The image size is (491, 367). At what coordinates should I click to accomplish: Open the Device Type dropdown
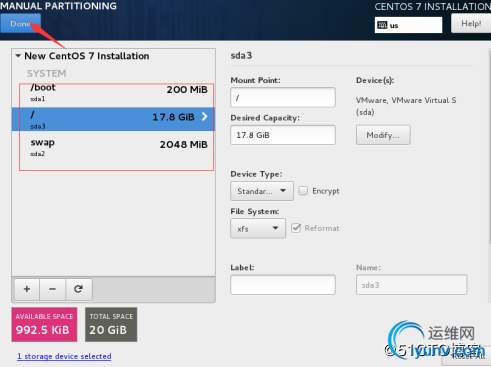[x=262, y=191]
